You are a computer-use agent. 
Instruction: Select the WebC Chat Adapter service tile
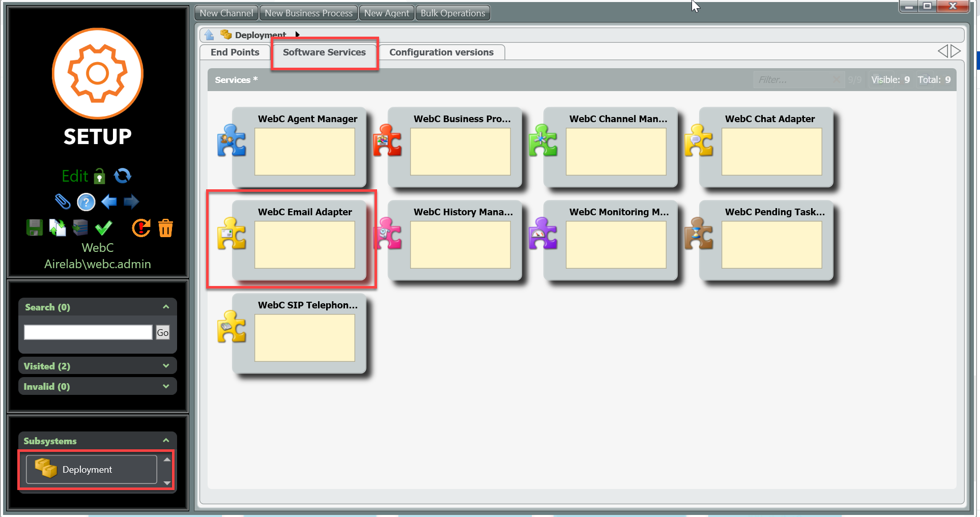tap(770, 148)
